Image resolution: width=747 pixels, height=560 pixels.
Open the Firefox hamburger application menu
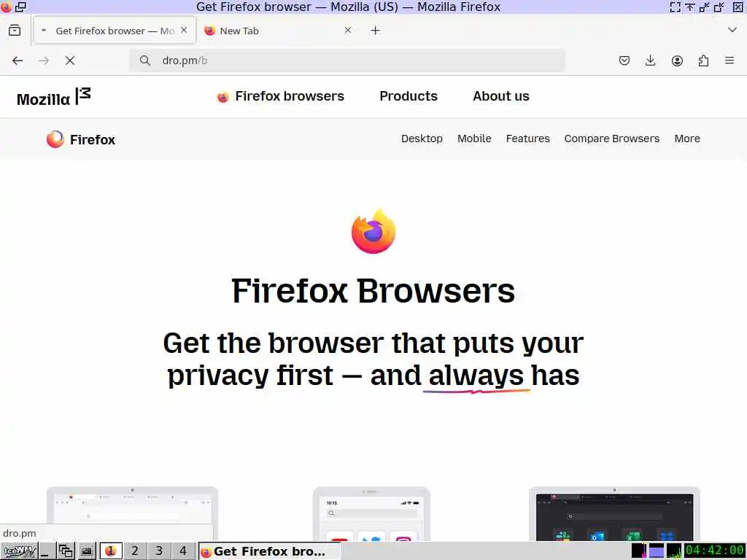(x=729, y=61)
